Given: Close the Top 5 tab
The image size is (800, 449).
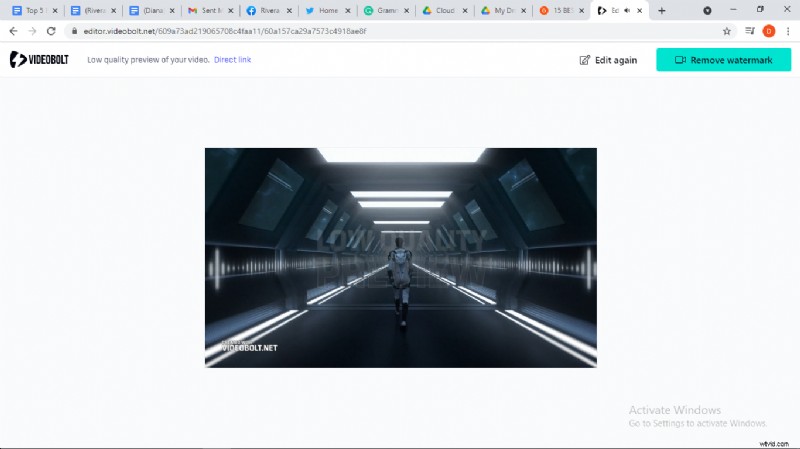Looking at the screenshot, I should pos(55,11).
